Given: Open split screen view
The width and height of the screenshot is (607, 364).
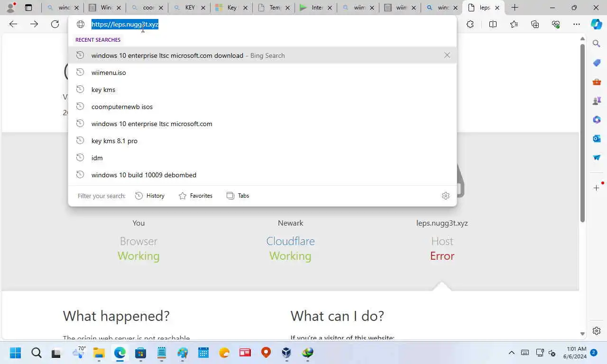Looking at the screenshot, I should tap(493, 24).
